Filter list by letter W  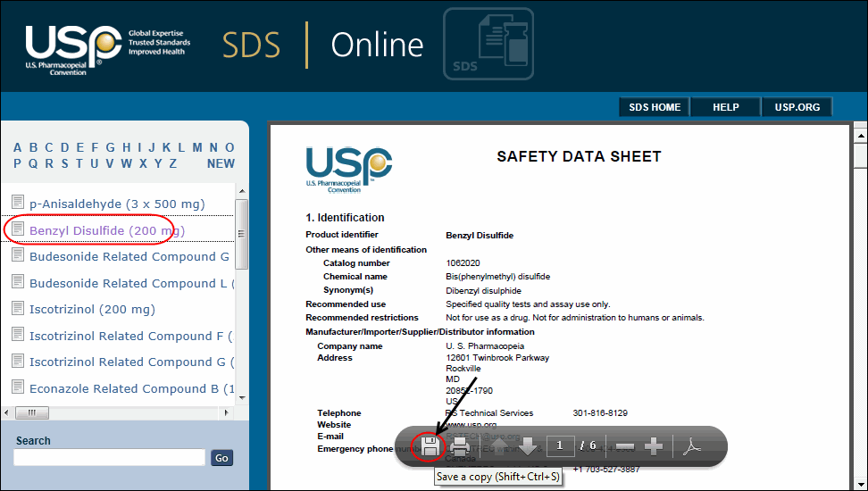point(127,164)
